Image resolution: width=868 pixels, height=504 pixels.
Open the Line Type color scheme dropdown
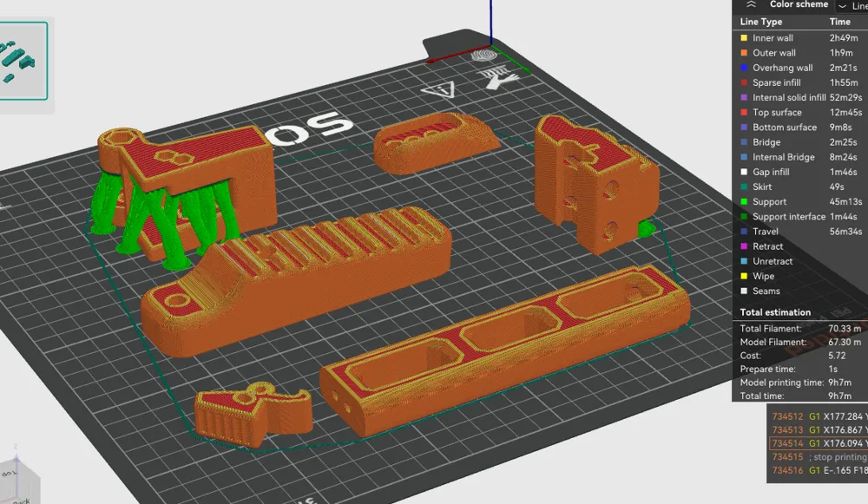click(x=852, y=5)
